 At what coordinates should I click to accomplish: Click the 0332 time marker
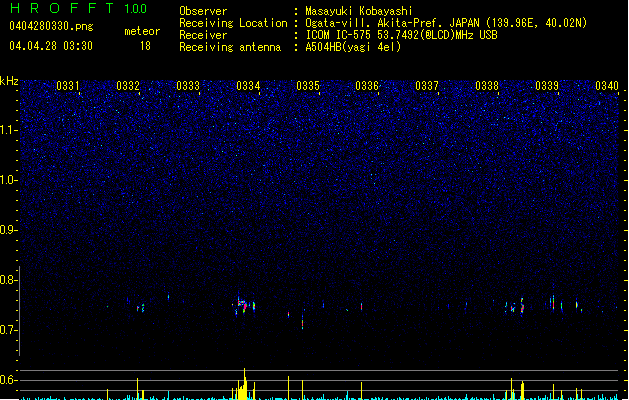coord(128,85)
